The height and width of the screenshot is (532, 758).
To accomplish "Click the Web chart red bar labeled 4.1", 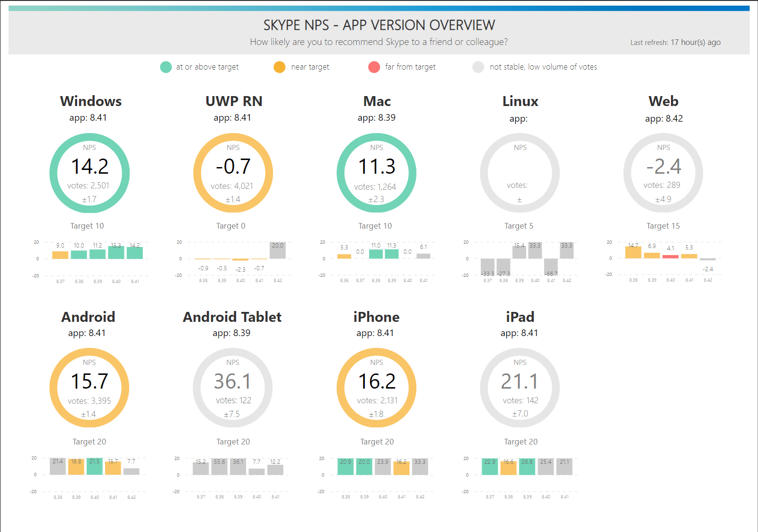I will [x=670, y=257].
